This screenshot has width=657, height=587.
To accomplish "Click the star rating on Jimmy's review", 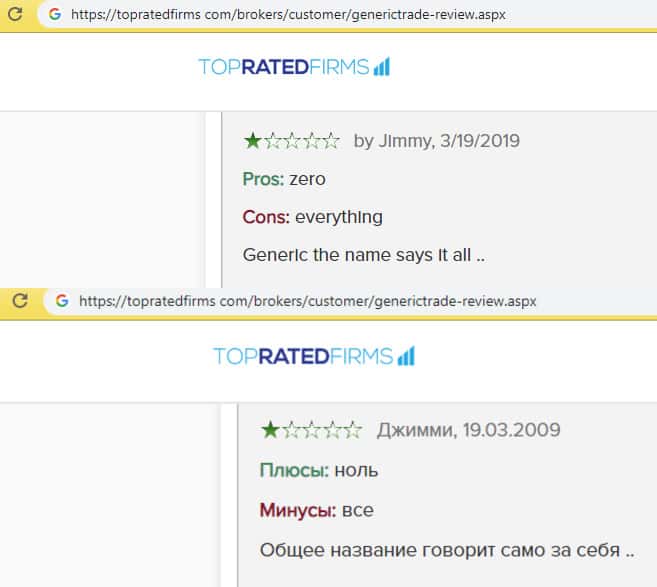I will (x=292, y=141).
